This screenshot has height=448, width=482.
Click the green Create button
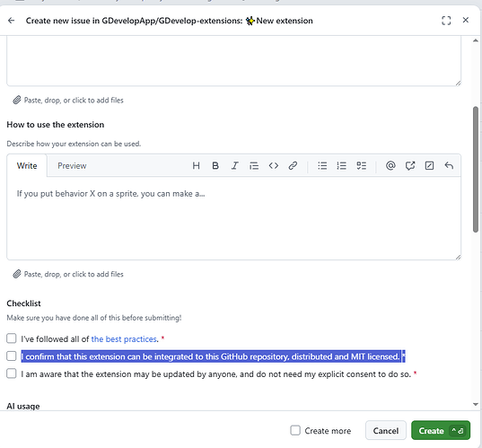tap(441, 430)
